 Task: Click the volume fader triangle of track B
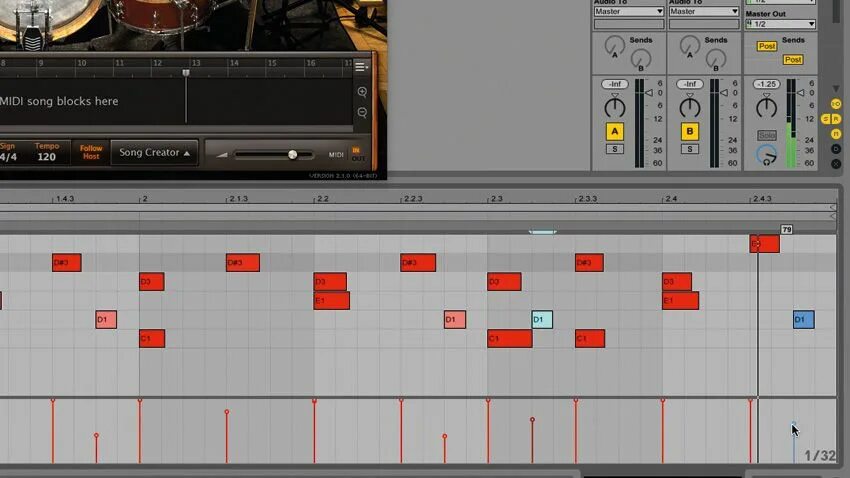(x=724, y=93)
